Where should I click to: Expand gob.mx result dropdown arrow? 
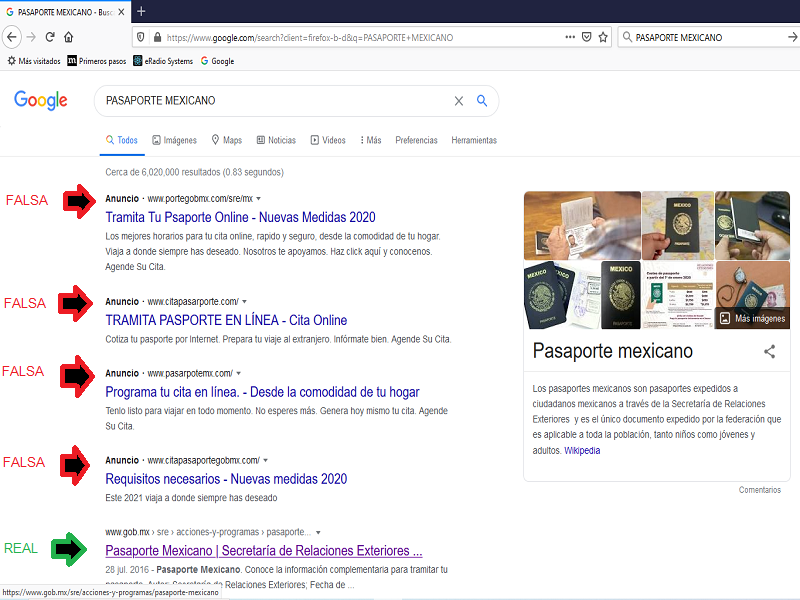pos(318,533)
